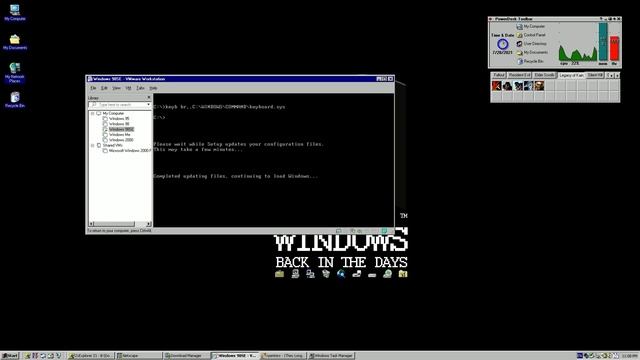Image resolution: width=640 pixels, height=360 pixels.
Task: Close the Library panel
Action: coord(149,98)
